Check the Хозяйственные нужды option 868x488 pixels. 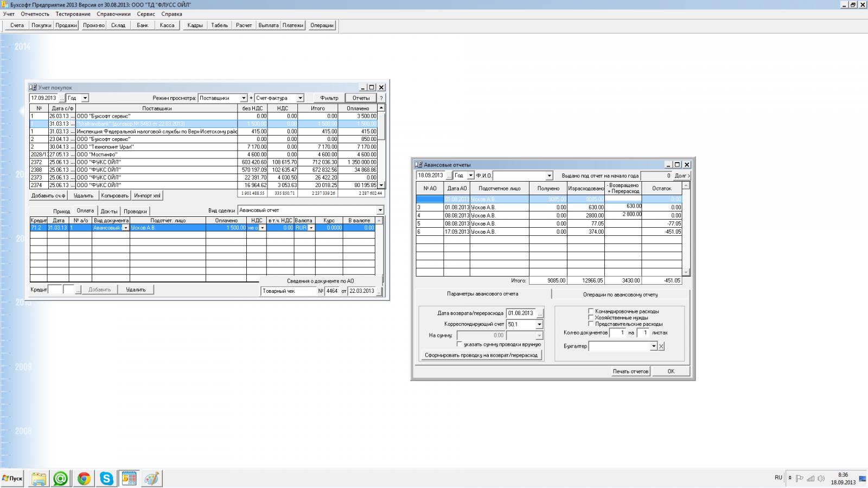(591, 318)
